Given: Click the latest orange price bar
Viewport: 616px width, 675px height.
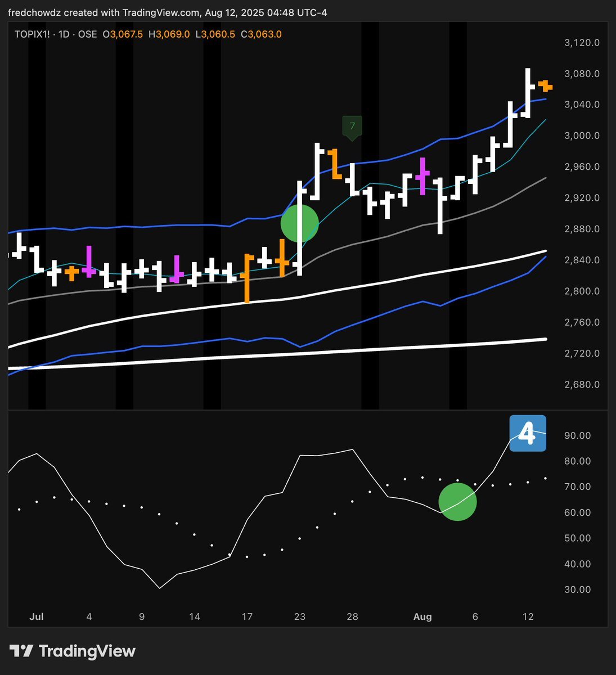Looking at the screenshot, I should [x=545, y=85].
